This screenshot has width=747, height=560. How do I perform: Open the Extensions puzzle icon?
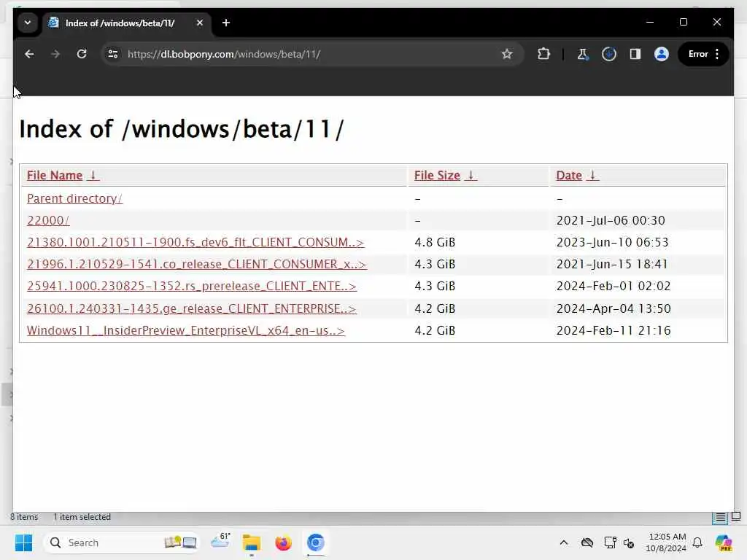pyautogui.click(x=543, y=54)
